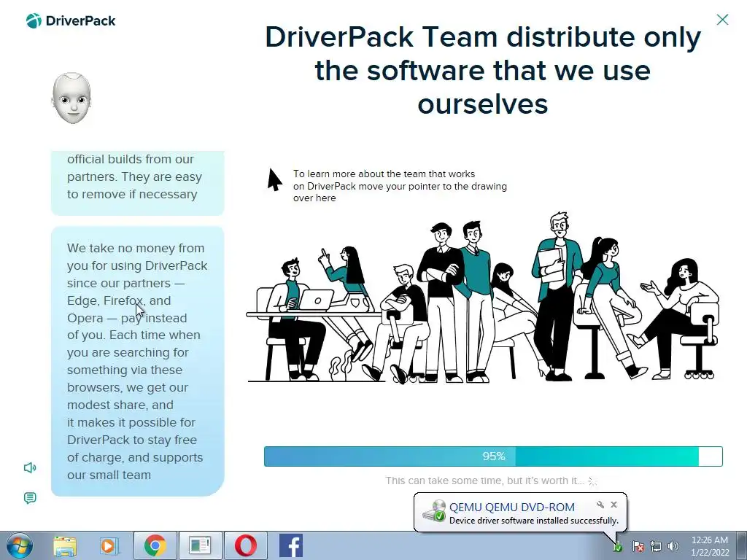This screenshot has width=747, height=560.
Task: Click "Device driver software installed successfully." text
Action: point(533,521)
